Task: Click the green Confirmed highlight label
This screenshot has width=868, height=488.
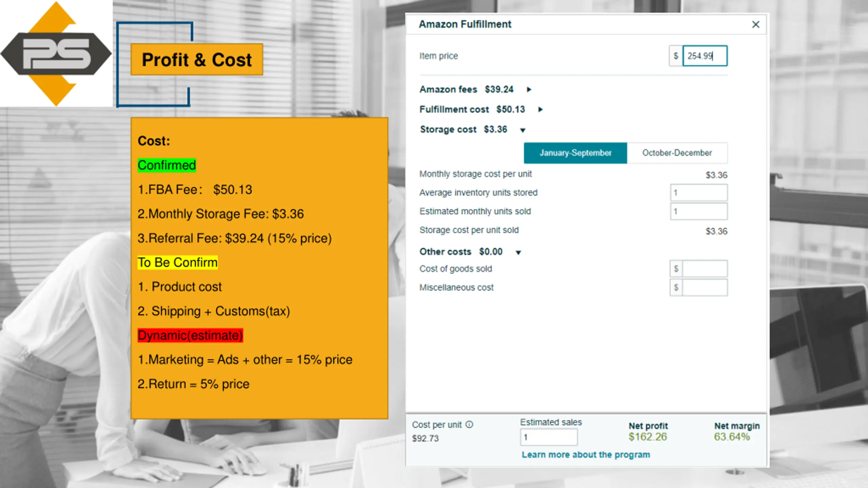Action: click(x=167, y=165)
